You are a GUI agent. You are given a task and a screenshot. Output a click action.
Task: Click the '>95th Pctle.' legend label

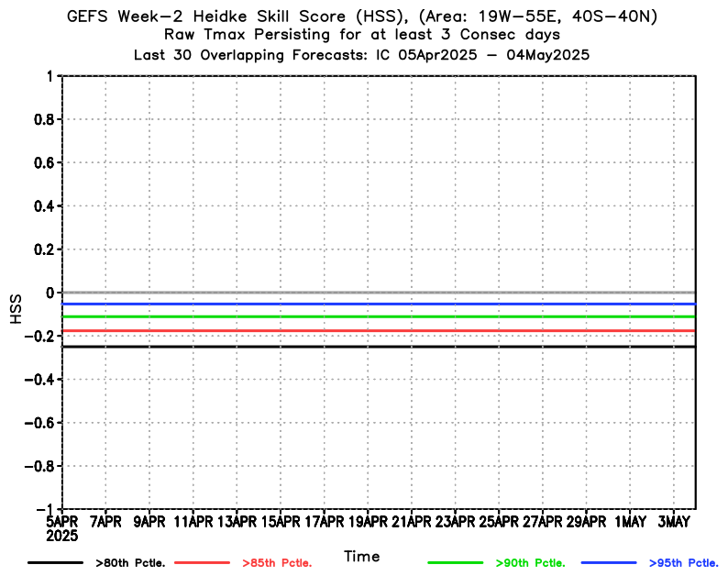pos(684,563)
